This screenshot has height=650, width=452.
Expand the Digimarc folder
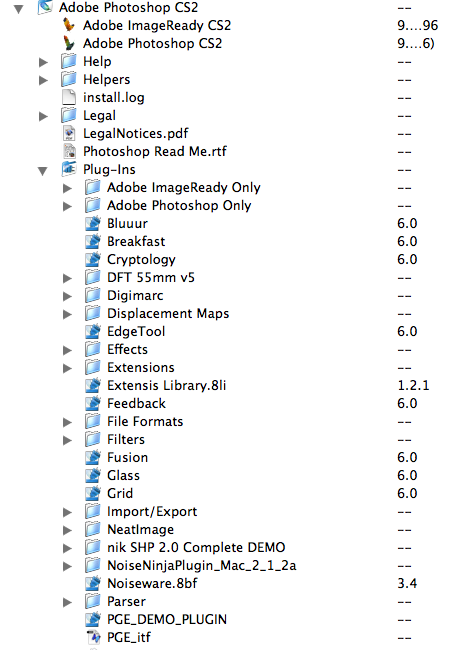(x=67, y=296)
